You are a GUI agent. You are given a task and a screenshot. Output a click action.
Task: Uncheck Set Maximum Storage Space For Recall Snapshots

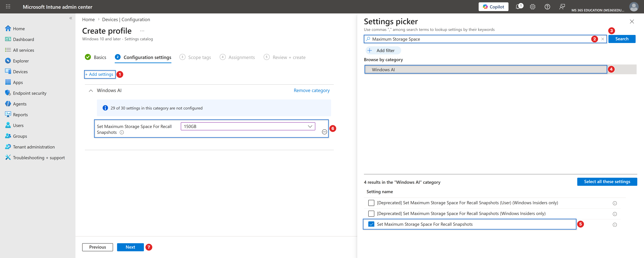pos(371,224)
